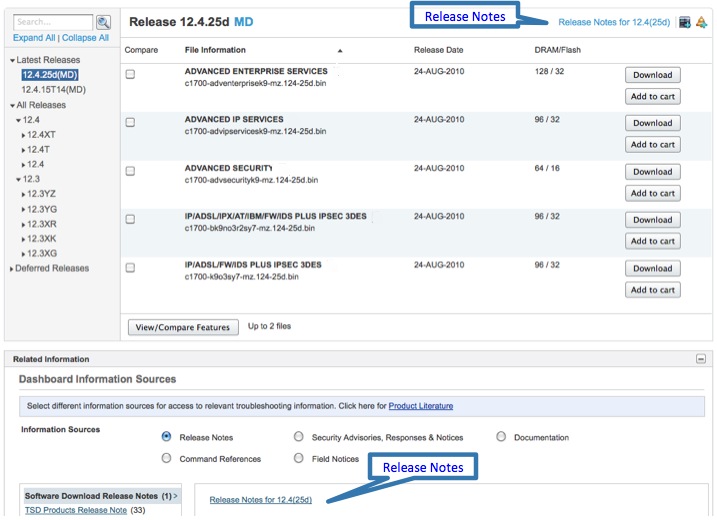This screenshot has height=520, width=717.
Task: Collapse the All Releases tree node
Action: 12,106
